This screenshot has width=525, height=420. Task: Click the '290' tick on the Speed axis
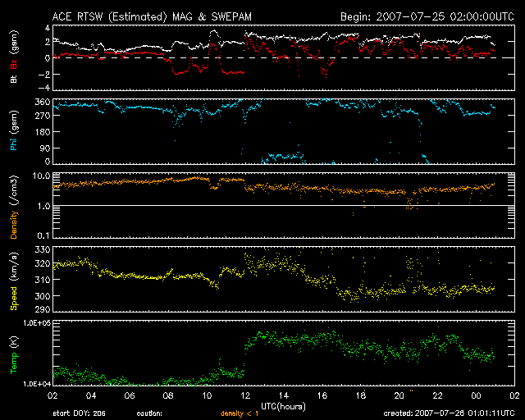click(x=43, y=308)
